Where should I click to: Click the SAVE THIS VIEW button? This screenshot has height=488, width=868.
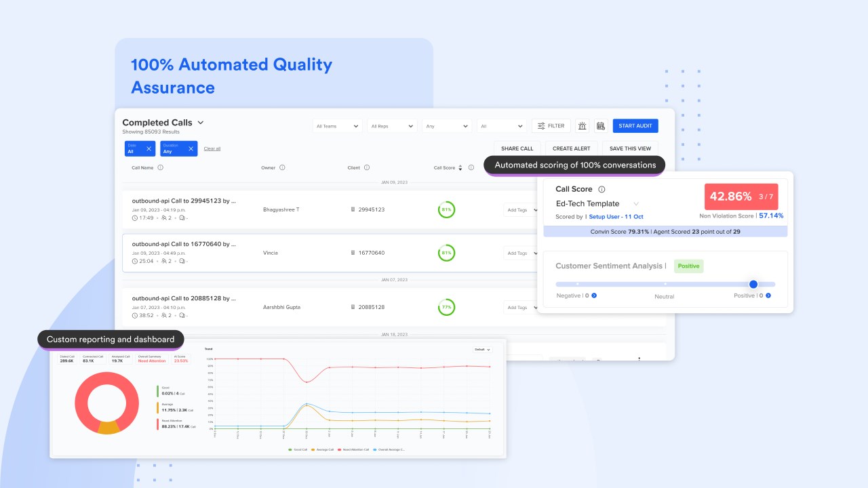630,148
